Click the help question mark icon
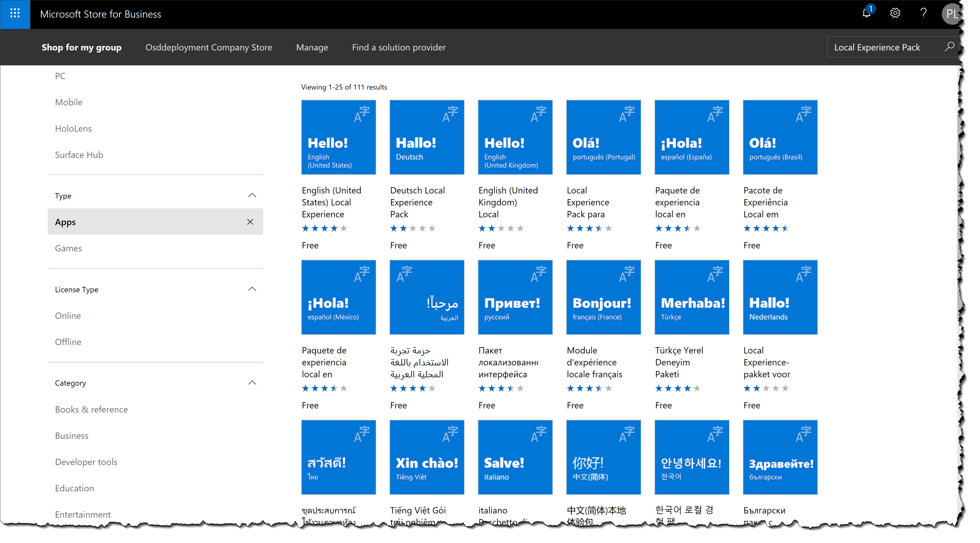 click(923, 14)
